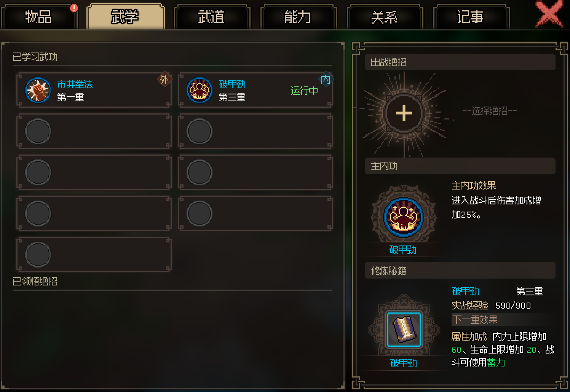Image resolution: width=570 pixels, height=392 pixels.
Task: Click the 内 internal type badge
Action: pos(326,80)
